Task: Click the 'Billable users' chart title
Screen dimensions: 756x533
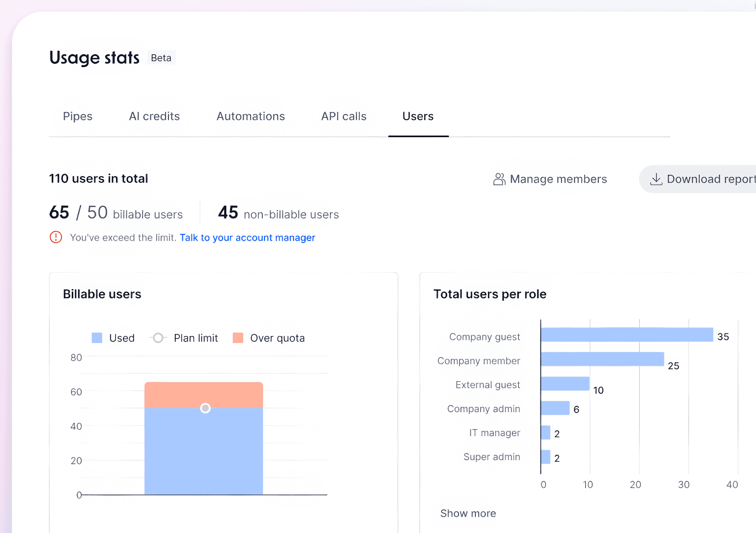Action: [102, 294]
